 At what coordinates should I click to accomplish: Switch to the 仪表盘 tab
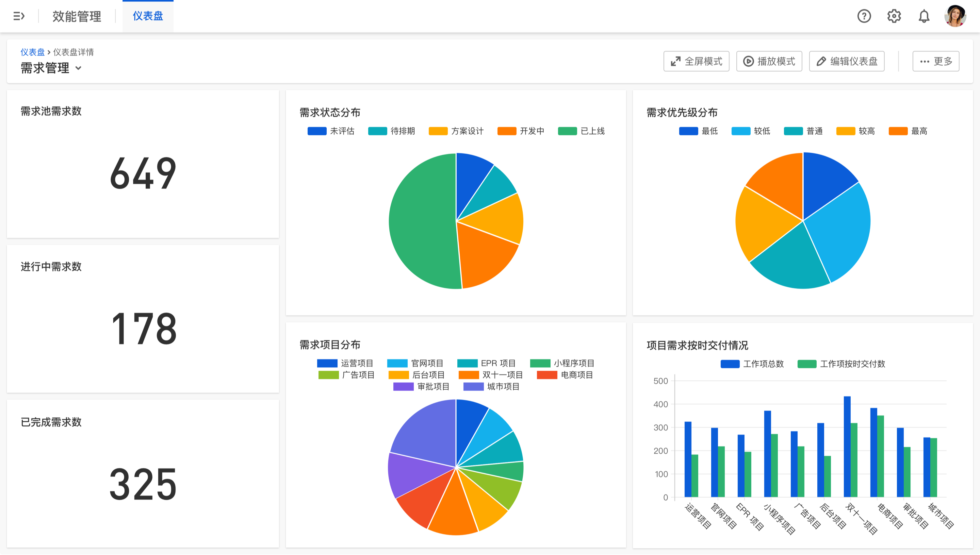[148, 16]
